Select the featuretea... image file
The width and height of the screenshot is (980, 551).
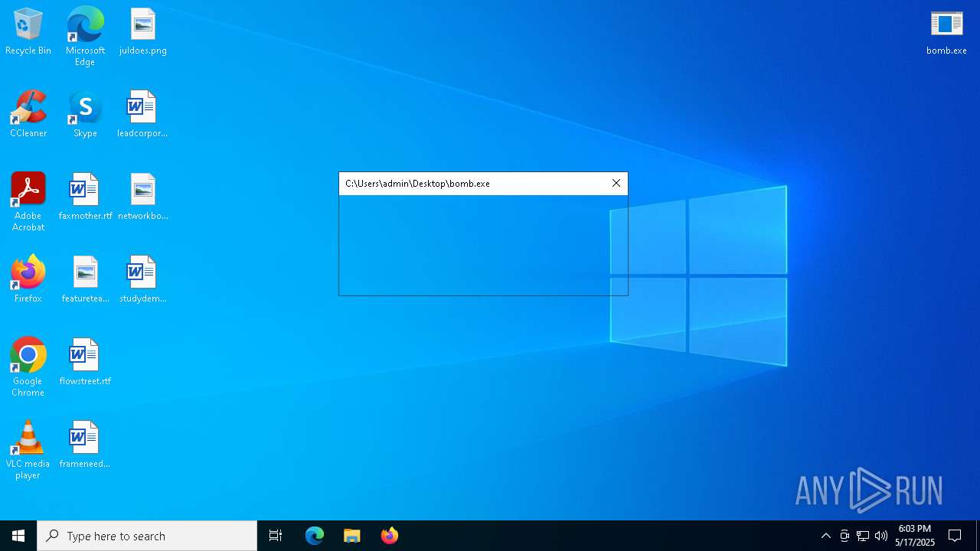coord(85,280)
